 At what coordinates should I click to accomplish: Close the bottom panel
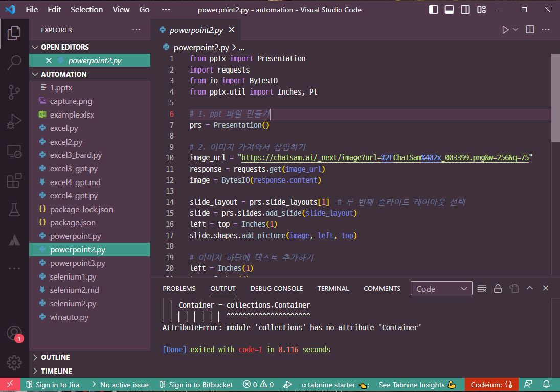(545, 288)
